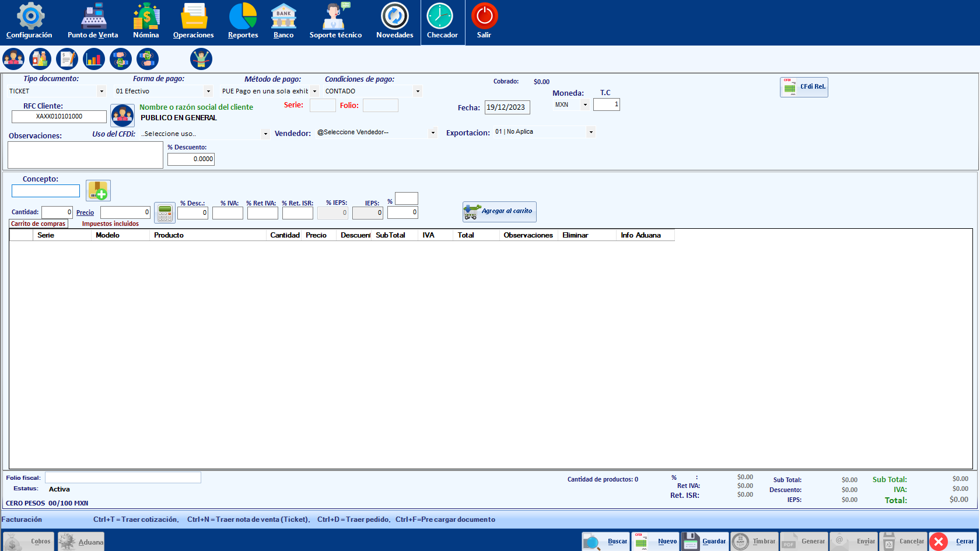
Task: Click the Checador clock icon
Action: (440, 16)
